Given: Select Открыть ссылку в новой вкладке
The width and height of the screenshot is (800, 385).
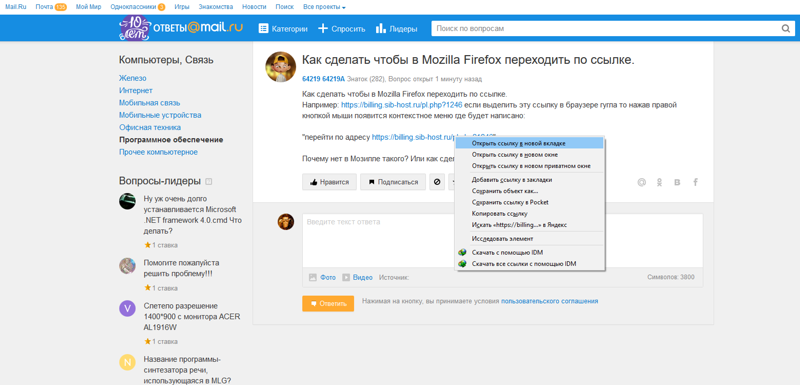Looking at the screenshot, I should (529, 143).
